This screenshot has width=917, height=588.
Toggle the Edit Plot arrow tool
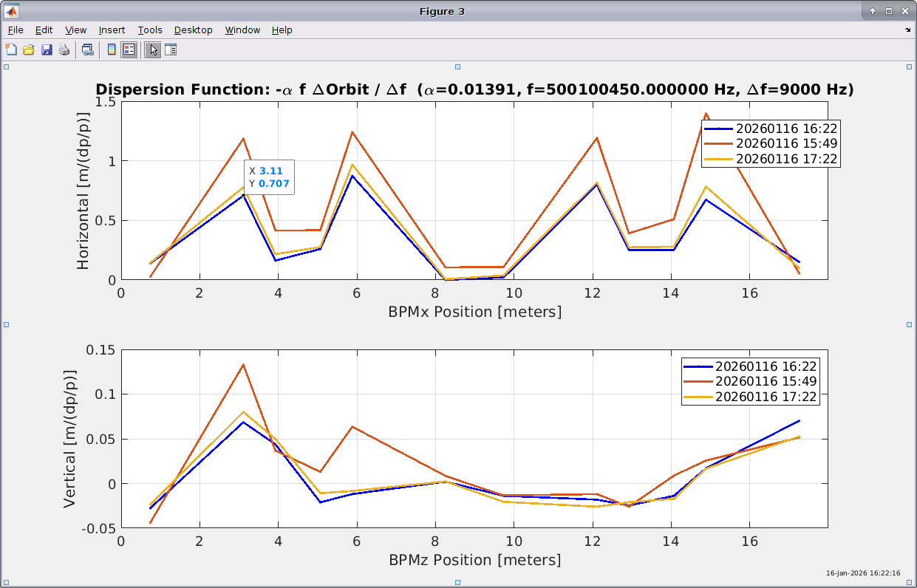[x=153, y=50]
